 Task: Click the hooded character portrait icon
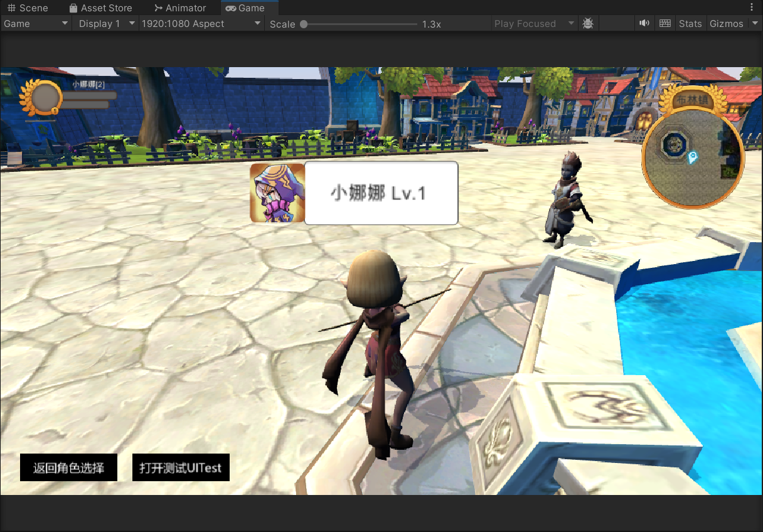point(277,193)
